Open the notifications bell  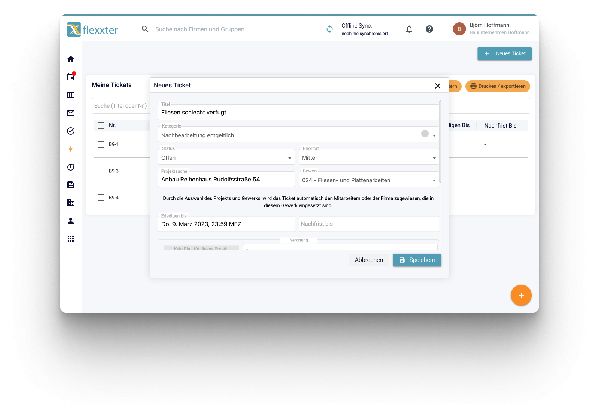409,29
